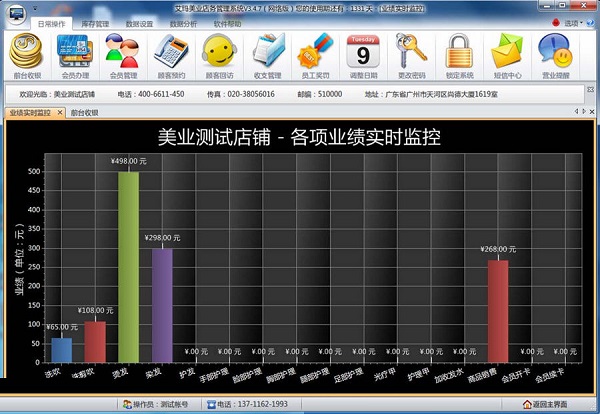The image size is (600, 414).
Task: Click the 会员开卡 axis label
Action: [516, 375]
